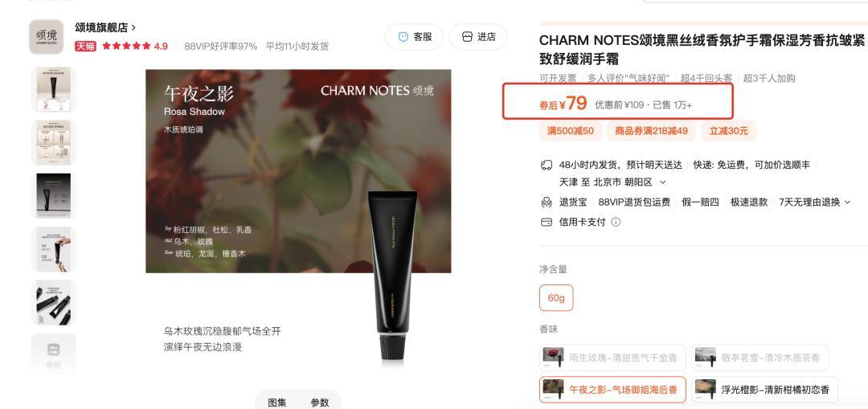868x409 pixels.
Task: Expand the 北京市 朝阳区 delivery address dropdown
Action: tap(662, 182)
